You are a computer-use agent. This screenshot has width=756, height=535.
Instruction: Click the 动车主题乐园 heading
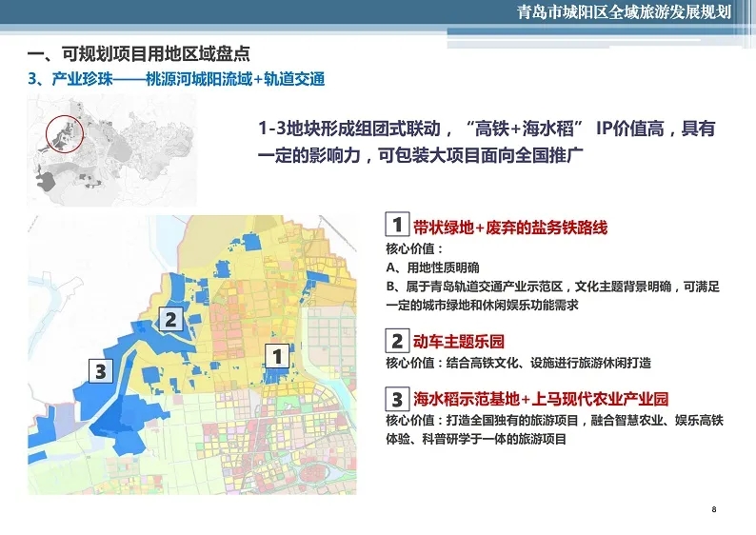pyautogui.click(x=458, y=342)
